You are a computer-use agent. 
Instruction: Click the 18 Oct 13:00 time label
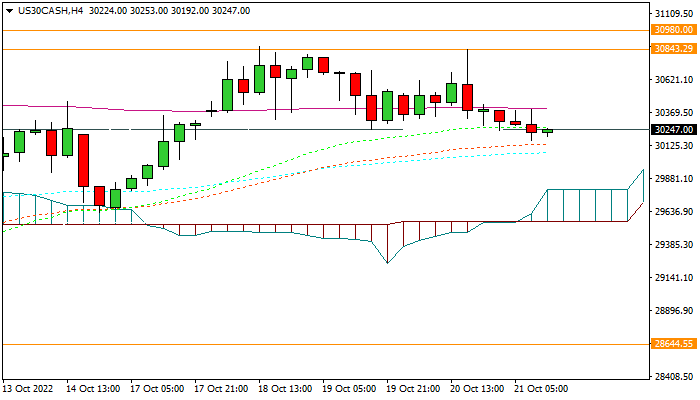[287, 387]
